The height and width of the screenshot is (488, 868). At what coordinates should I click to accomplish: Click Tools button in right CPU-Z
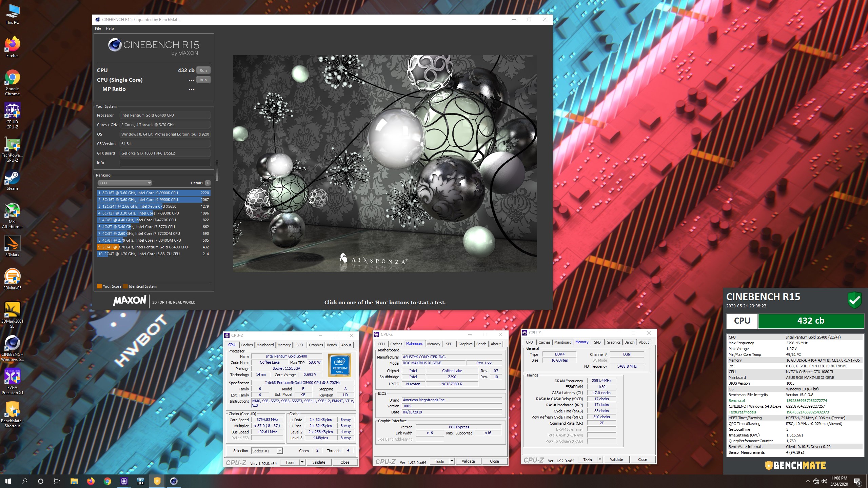click(588, 460)
